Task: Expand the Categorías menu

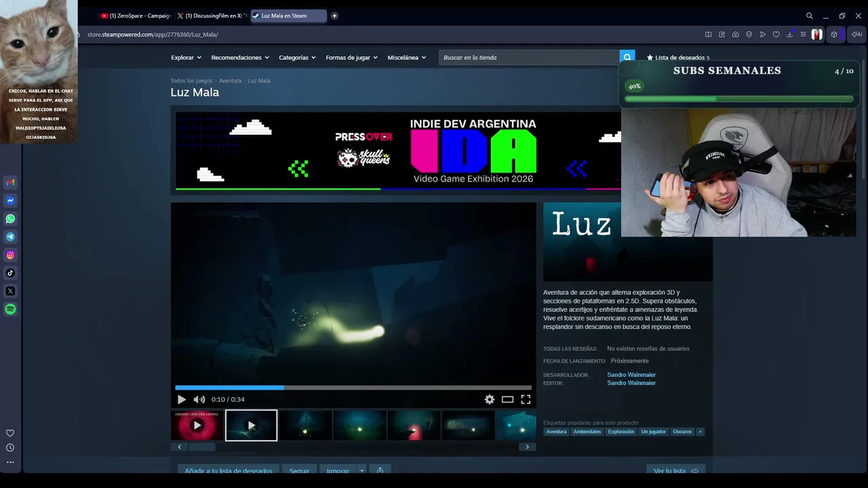Action: click(x=298, y=58)
